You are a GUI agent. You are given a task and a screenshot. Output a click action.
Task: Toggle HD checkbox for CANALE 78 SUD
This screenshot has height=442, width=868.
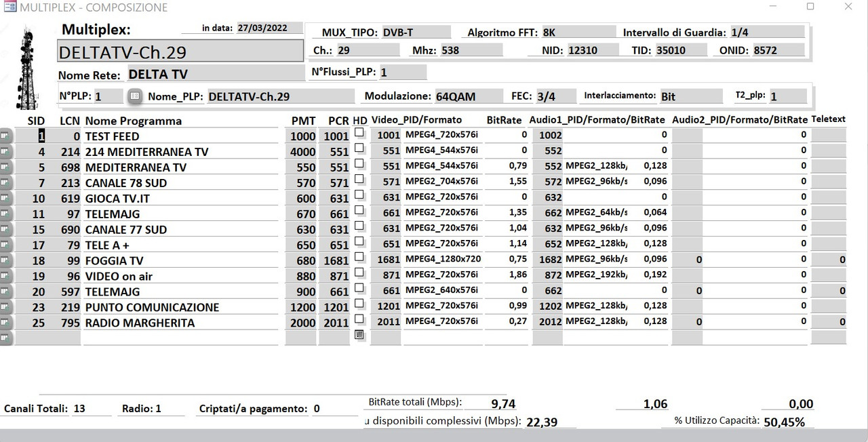[x=359, y=179]
